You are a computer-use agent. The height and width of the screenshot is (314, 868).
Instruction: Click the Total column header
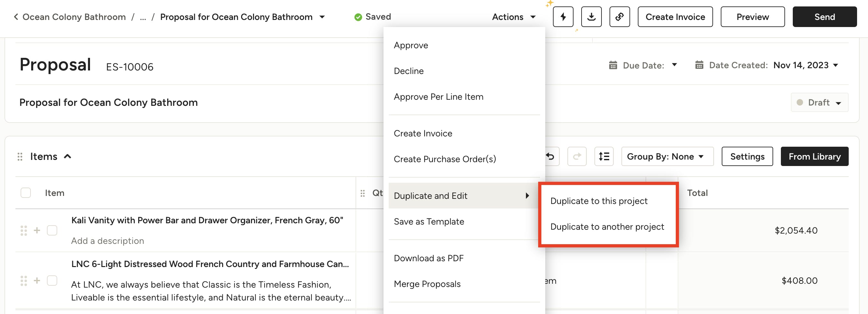pyautogui.click(x=697, y=193)
